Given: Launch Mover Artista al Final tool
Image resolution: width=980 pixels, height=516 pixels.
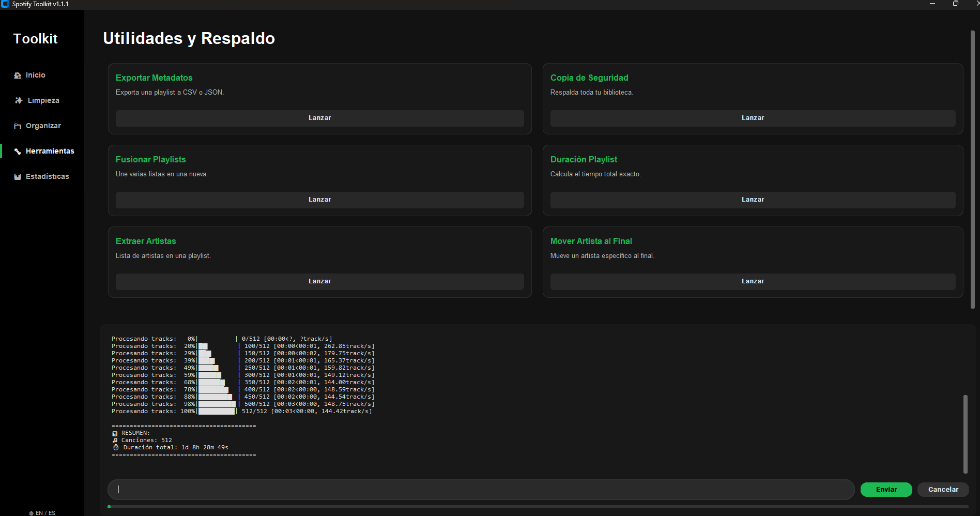Looking at the screenshot, I should [x=753, y=281].
